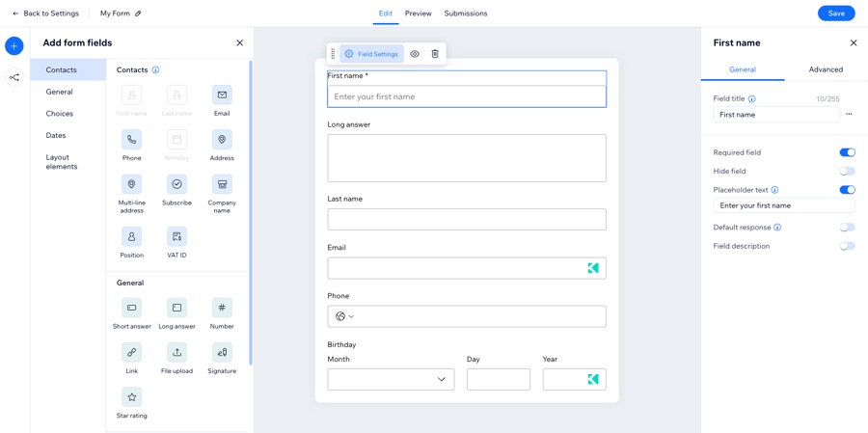This screenshot has height=433, width=868.
Task: Open the Birthday Month dropdown
Action: point(391,379)
